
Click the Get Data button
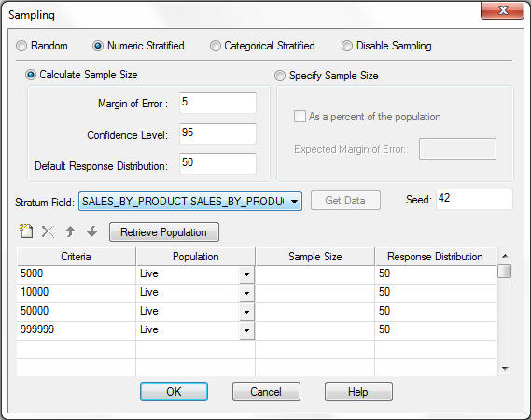[x=345, y=201]
